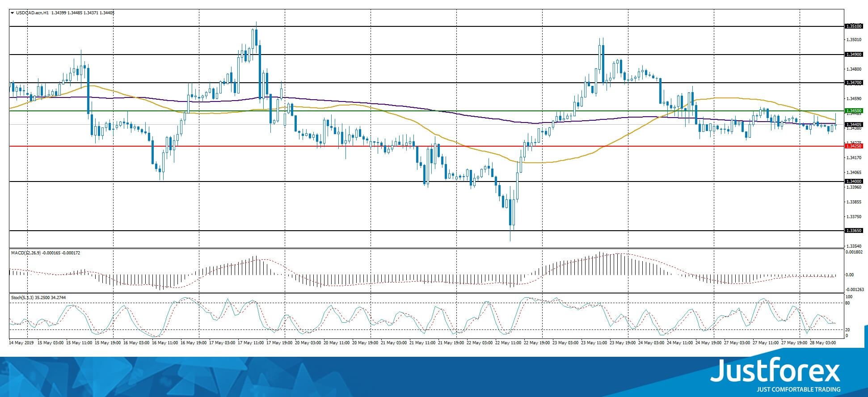The height and width of the screenshot is (397, 868).
Task: Select the 1.34000 price level label
Action: [x=853, y=182]
